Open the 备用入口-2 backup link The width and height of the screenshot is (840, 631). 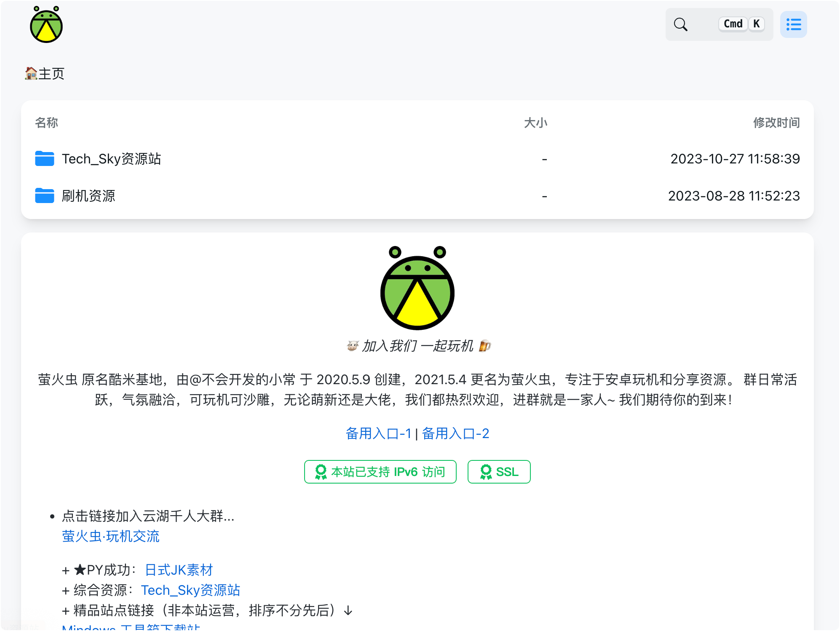455,433
